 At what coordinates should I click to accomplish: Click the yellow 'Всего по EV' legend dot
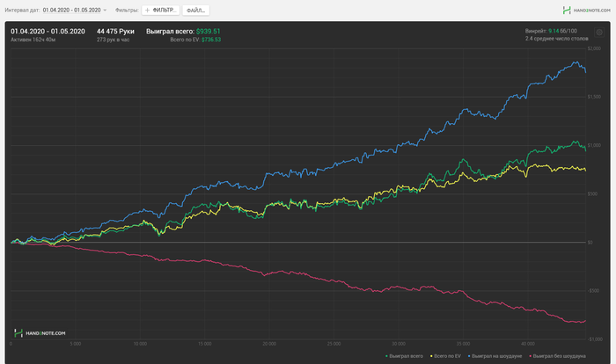pyautogui.click(x=431, y=356)
